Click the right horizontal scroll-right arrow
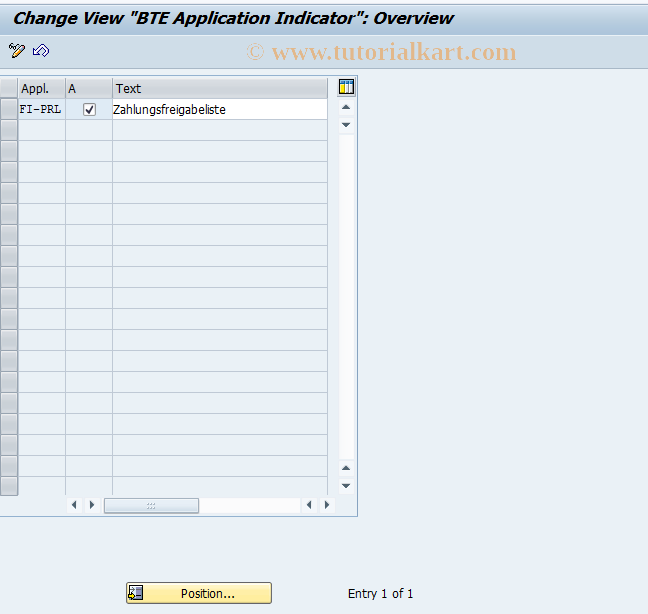The width and height of the screenshot is (648, 614). pos(327,505)
